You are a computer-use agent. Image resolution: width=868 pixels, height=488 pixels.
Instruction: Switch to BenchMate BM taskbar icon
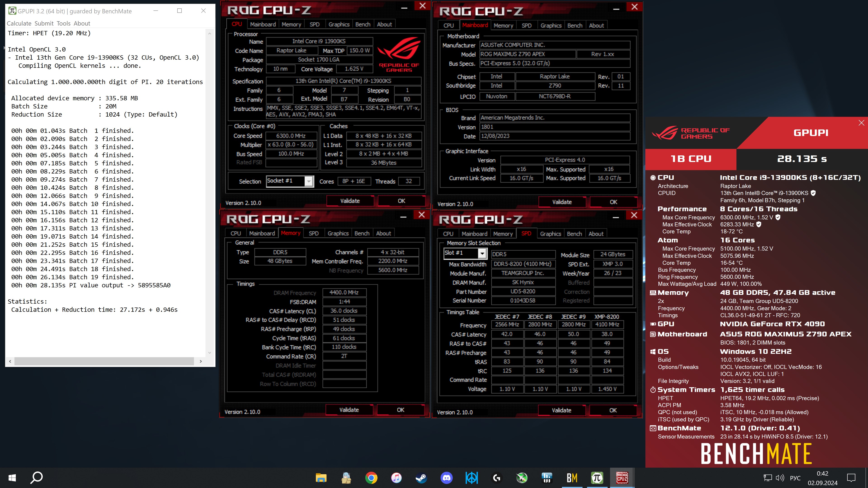(x=572, y=478)
